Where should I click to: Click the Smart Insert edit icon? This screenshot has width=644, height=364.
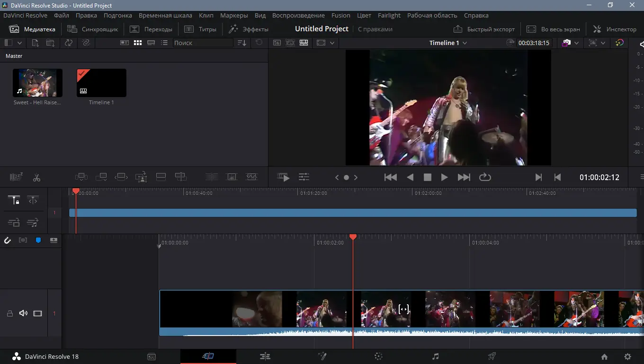tap(81, 177)
